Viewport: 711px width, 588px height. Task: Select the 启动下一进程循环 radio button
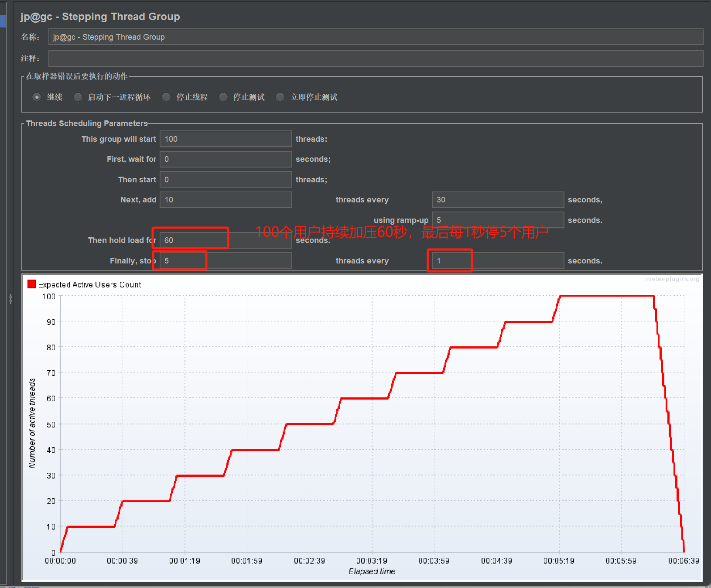pyautogui.click(x=78, y=97)
